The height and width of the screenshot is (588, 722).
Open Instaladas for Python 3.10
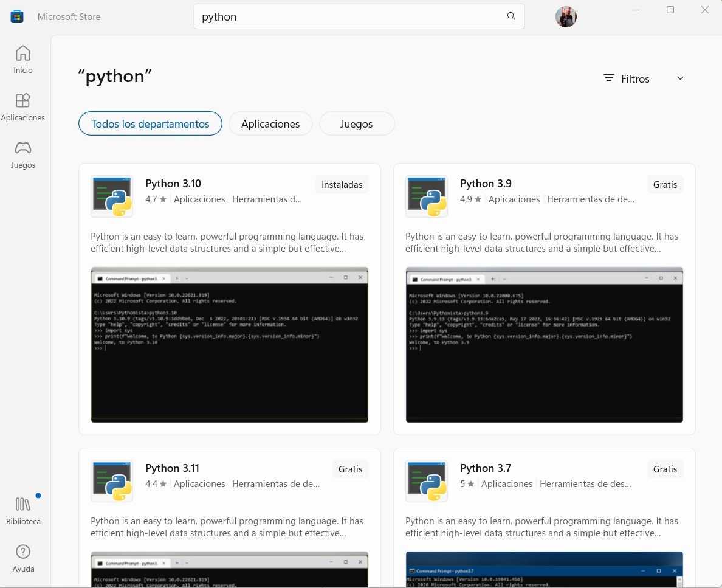click(342, 184)
